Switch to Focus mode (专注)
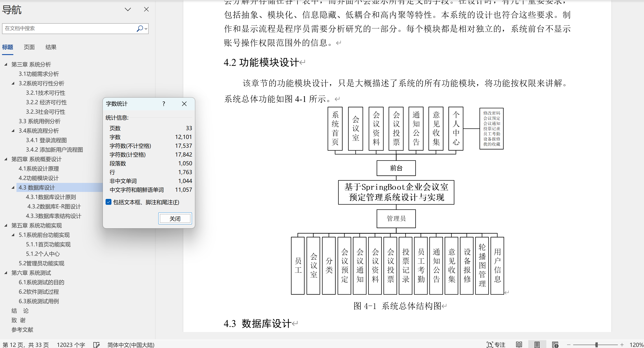The image size is (644, 348). click(x=496, y=344)
